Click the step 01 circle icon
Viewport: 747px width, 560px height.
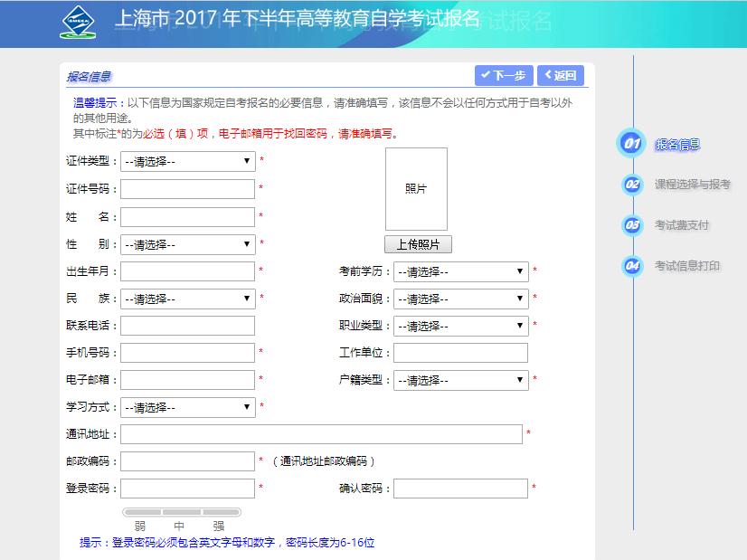tap(631, 144)
